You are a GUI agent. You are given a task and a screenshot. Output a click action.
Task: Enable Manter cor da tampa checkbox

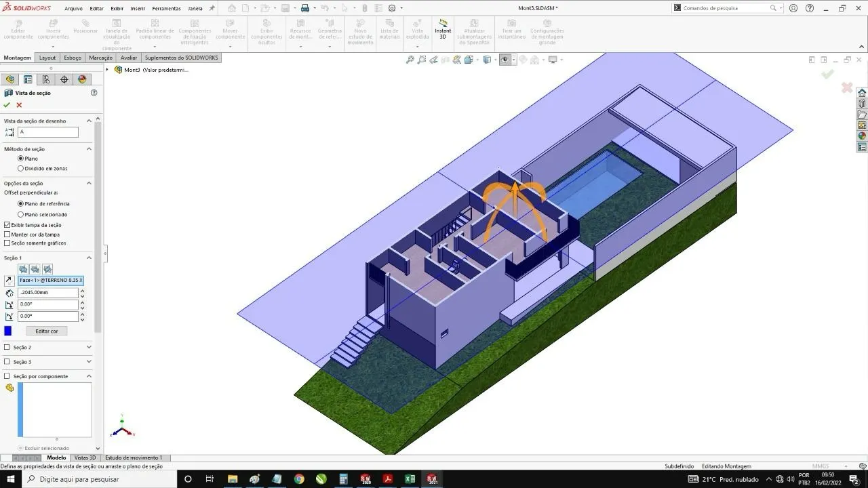[7, 235]
